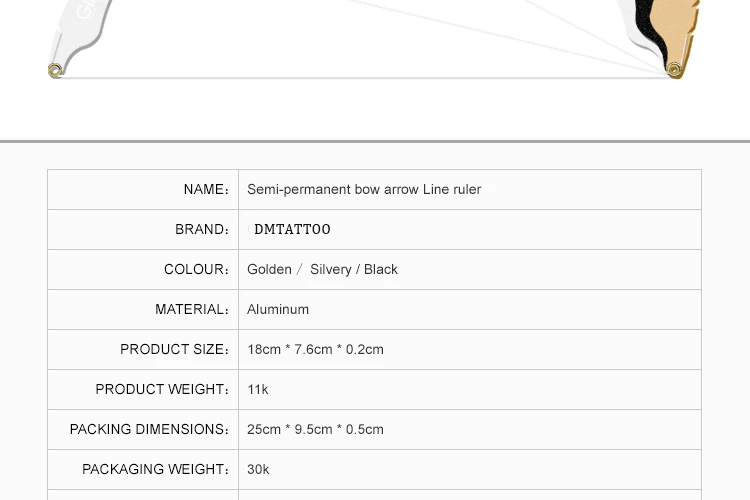
Task: Select the 25cm * 9.5cm * 0.5cm dimensions
Action: click(315, 429)
